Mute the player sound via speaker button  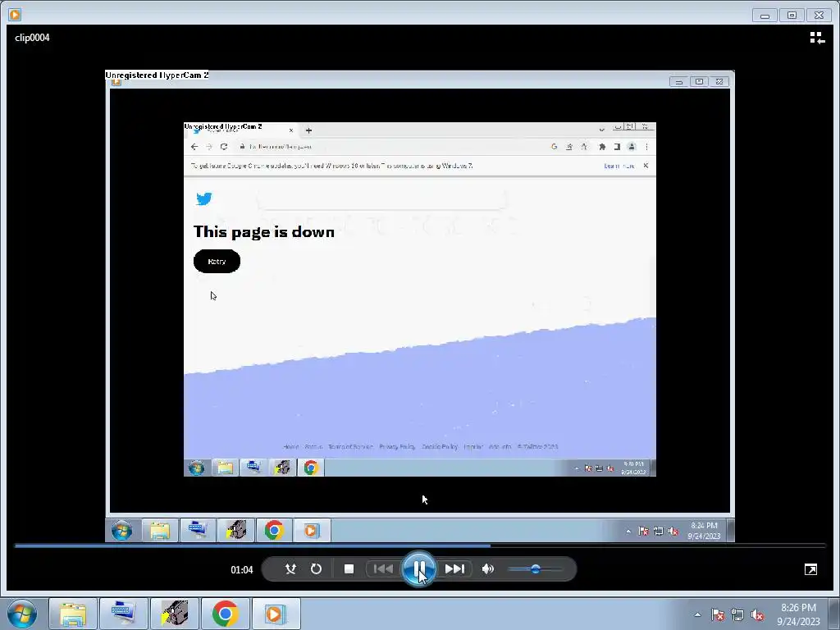click(x=487, y=569)
